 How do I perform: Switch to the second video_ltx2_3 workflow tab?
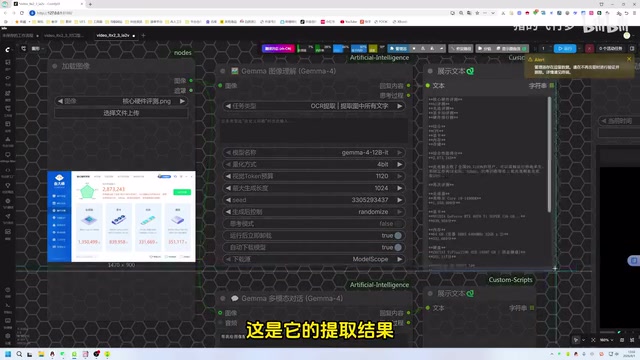point(64,36)
